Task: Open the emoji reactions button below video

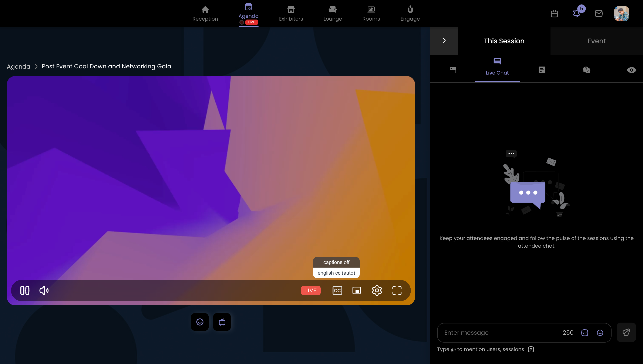Action: point(200,322)
